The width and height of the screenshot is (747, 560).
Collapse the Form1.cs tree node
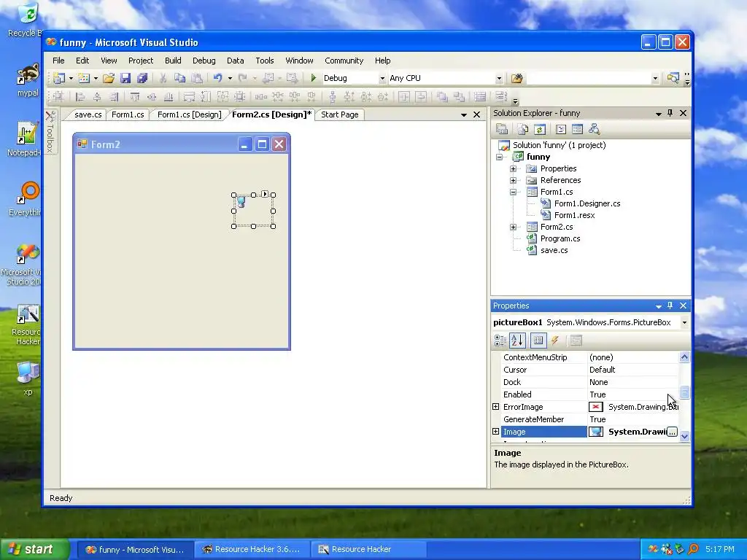[x=513, y=192]
